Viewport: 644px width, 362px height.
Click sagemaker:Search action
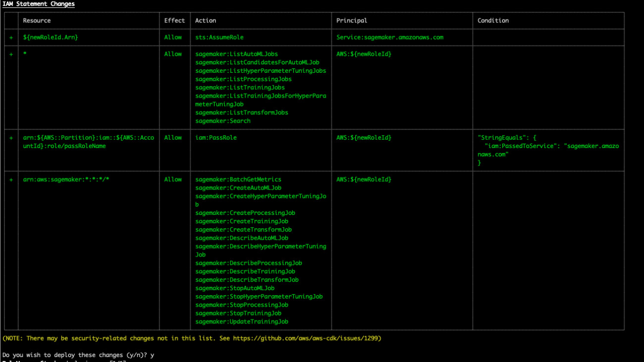(x=223, y=121)
